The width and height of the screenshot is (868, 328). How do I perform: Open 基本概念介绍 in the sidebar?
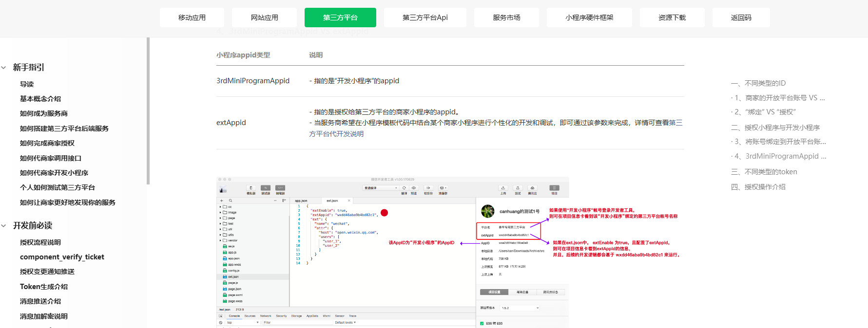(40, 99)
